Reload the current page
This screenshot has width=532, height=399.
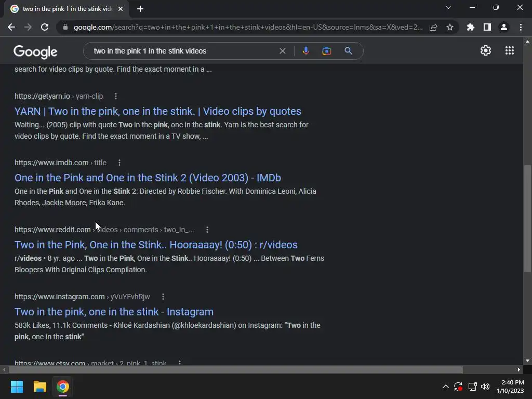tap(45, 27)
